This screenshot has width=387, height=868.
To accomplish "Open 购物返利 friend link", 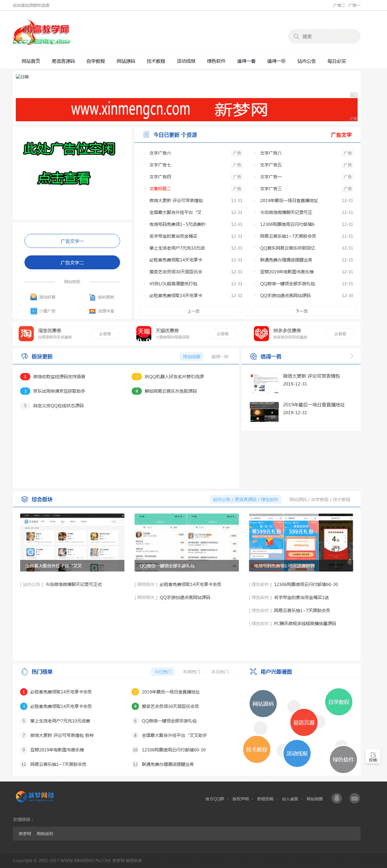I will click(45, 834).
